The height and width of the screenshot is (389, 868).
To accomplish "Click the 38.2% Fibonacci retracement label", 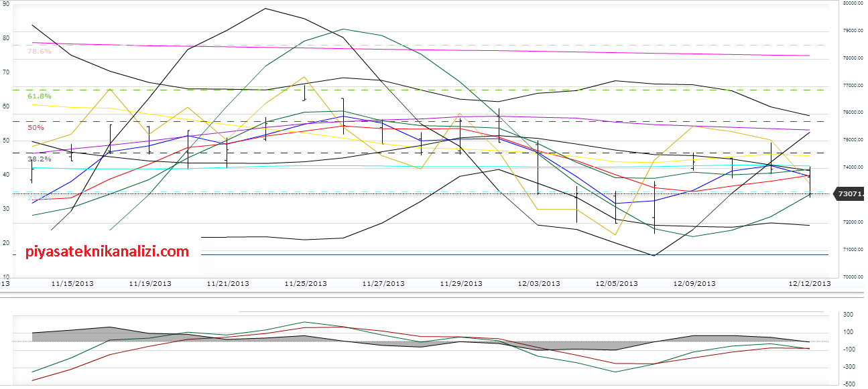I will (39, 159).
